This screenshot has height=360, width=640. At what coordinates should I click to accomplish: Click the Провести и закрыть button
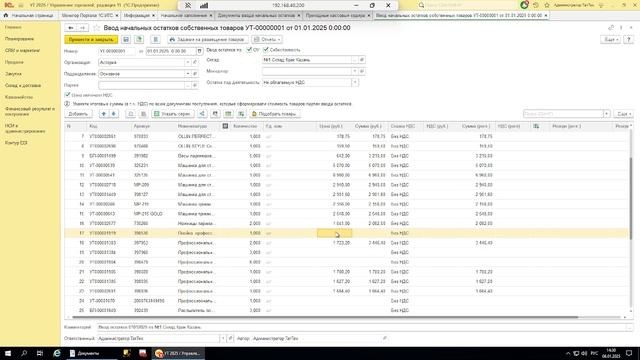coord(91,40)
